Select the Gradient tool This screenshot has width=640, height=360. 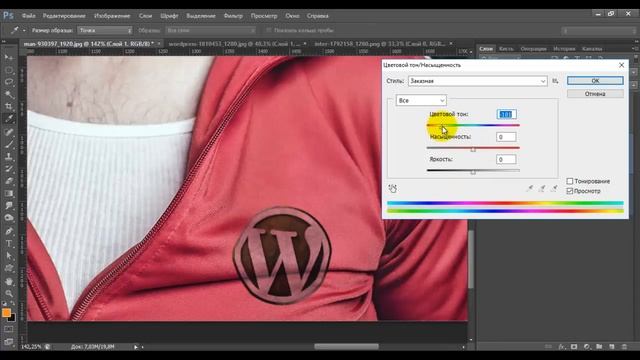[9, 193]
